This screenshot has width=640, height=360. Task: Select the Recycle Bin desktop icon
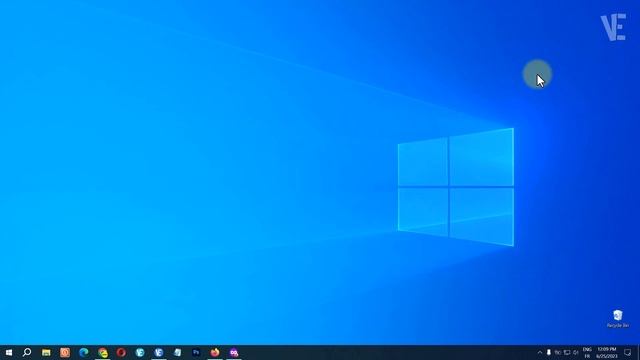(618, 319)
